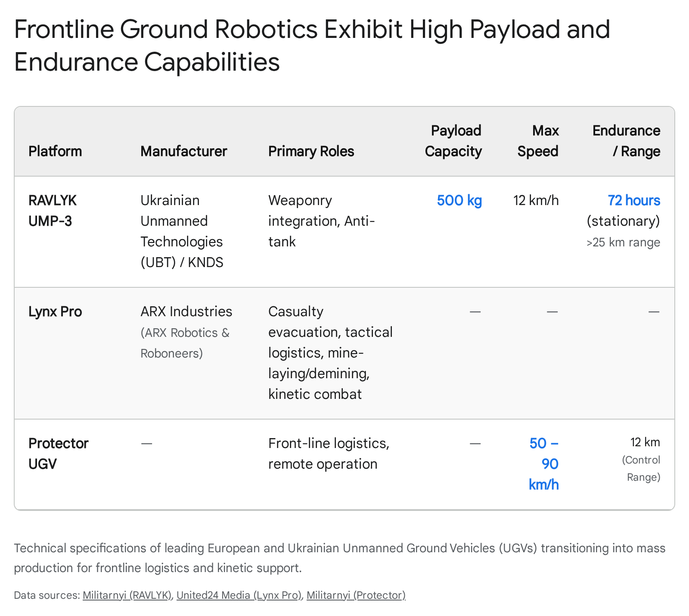Open the United24 Media (Lynx Pro) link
689x616 pixels.
click(x=239, y=595)
